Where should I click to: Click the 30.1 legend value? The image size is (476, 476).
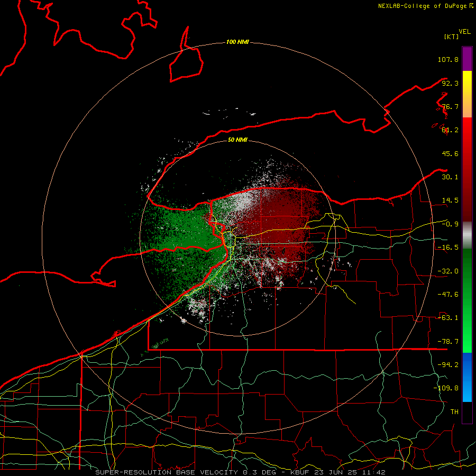(x=450, y=177)
